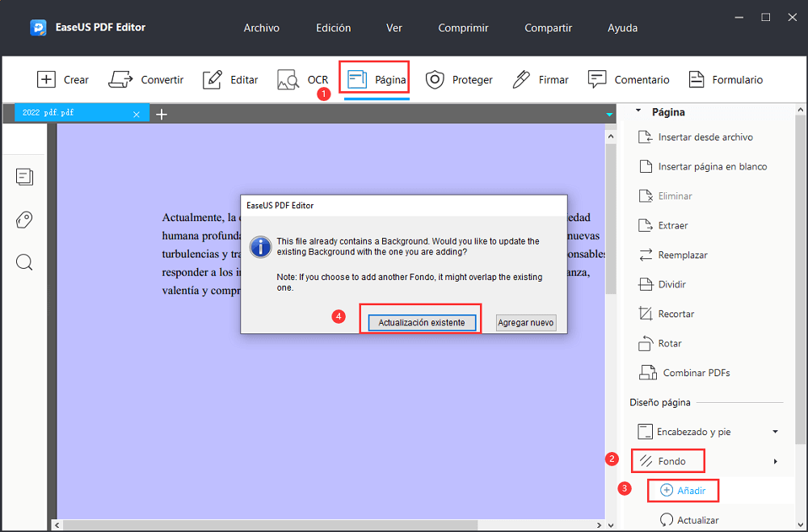
Task: Click the Encabezado y pie option
Action: click(x=684, y=432)
